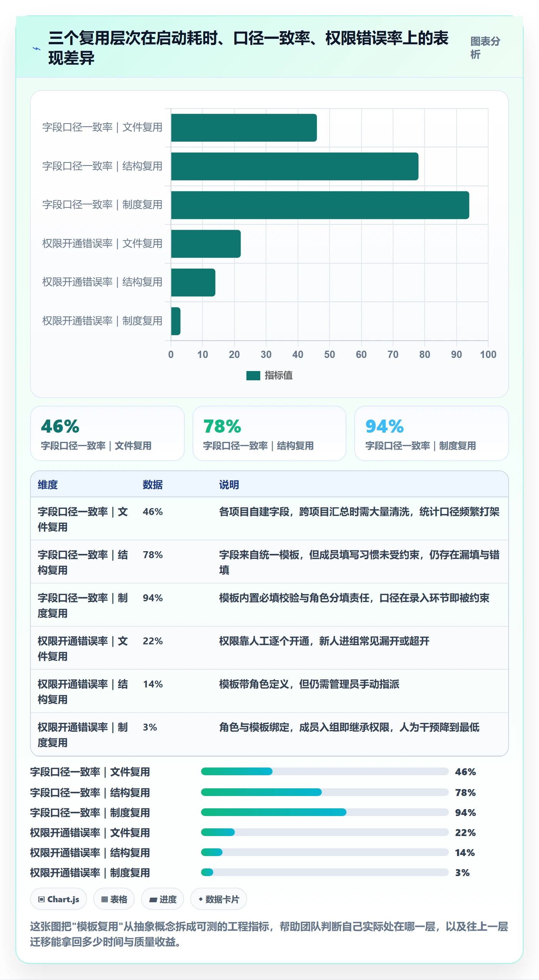Click the footer summary paragraph about 模板复用
This screenshot has height=980, width=539.
[269, 934]
